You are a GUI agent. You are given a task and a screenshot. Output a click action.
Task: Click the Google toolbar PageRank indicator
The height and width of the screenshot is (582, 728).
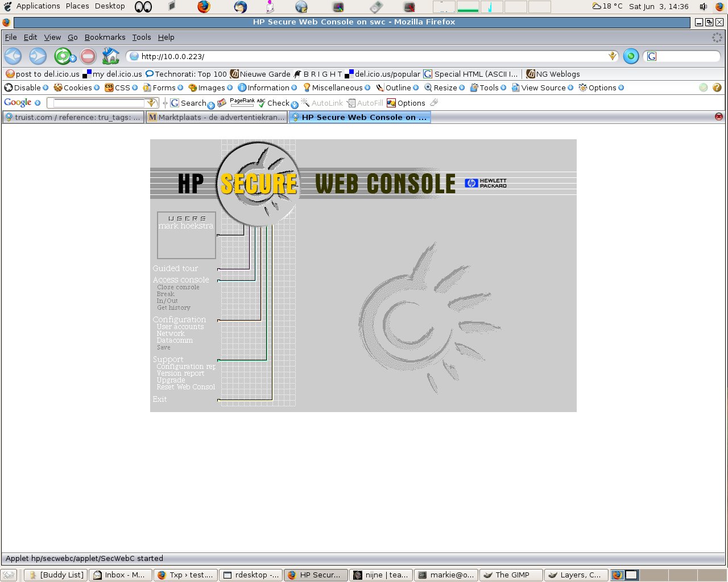coord(242,102)
